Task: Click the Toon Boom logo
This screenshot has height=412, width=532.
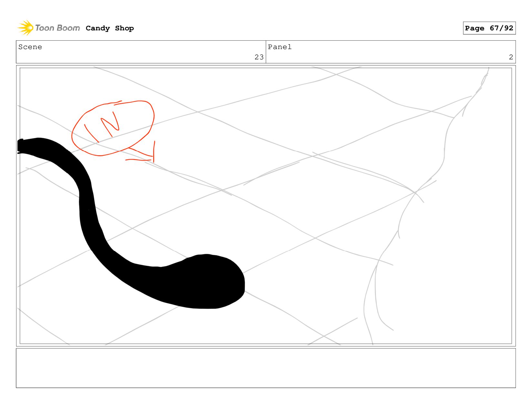Action: pos(48,28)
